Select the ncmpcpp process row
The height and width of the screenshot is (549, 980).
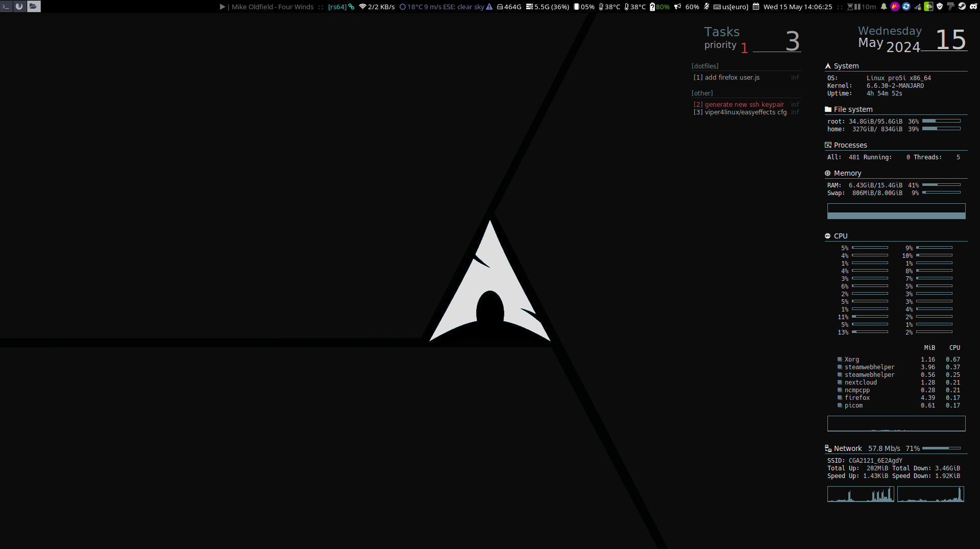[x=898, y=390]
